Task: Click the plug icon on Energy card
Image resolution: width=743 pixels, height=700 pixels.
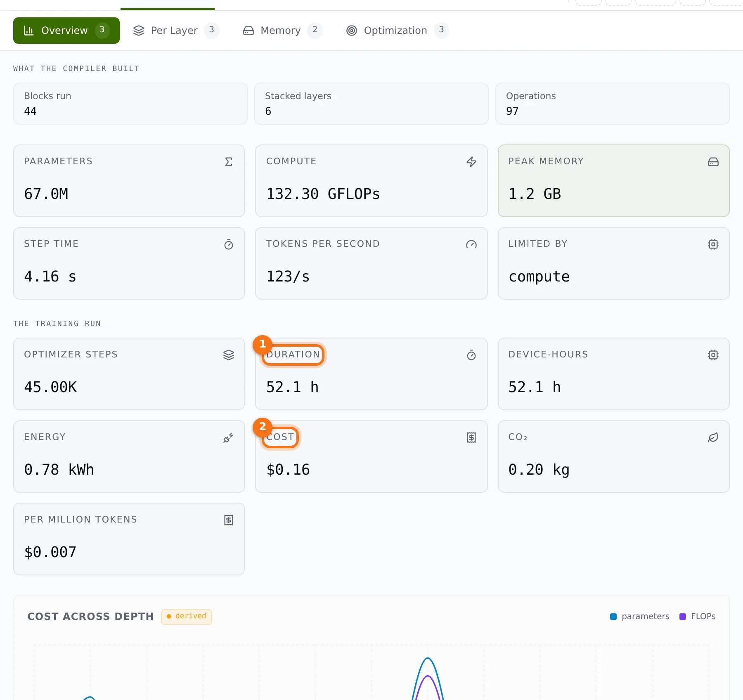Action: tap(229, 437)
